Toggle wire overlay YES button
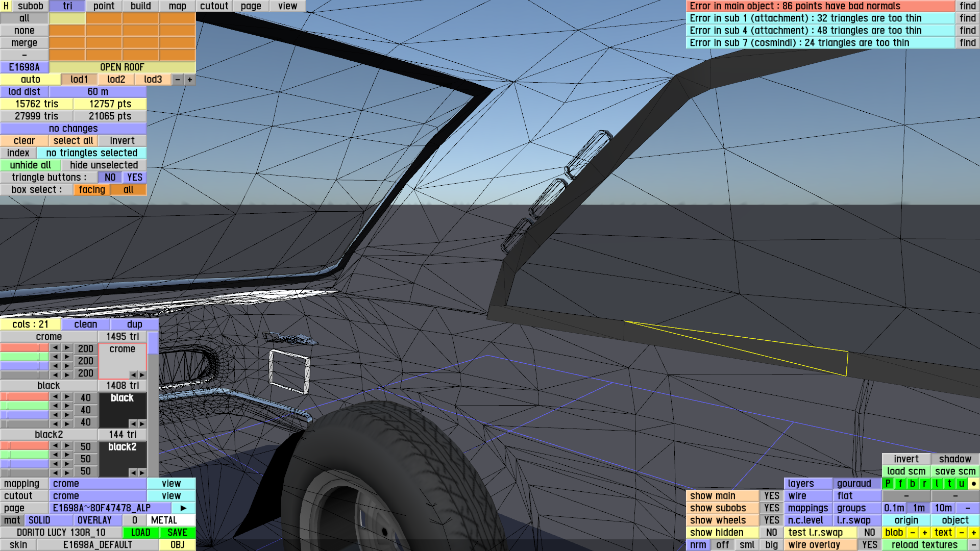This screenshot has height=551, width=980. [869, 545]
